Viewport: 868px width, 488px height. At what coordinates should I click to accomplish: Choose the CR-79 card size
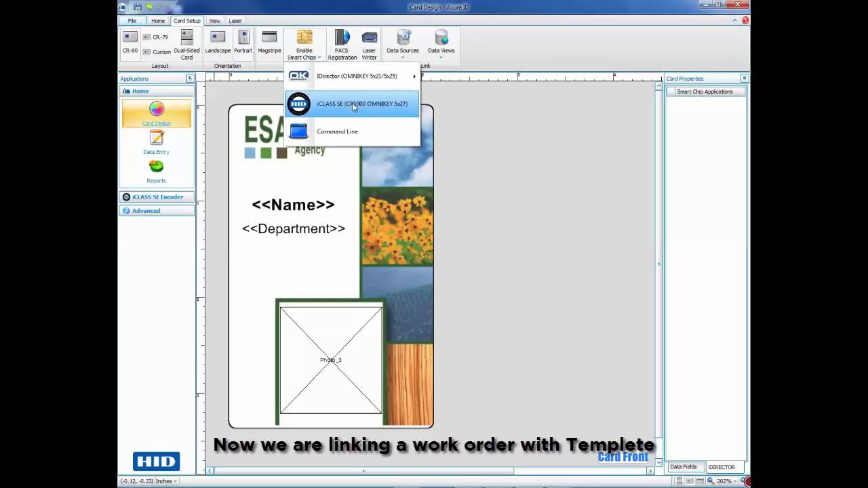click(155, 37)
